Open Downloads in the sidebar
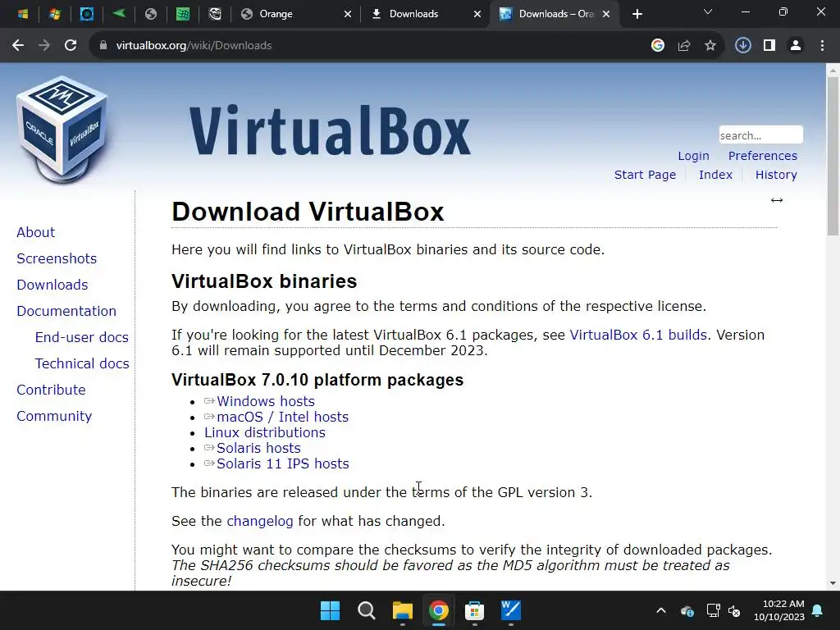 (52, 285)
